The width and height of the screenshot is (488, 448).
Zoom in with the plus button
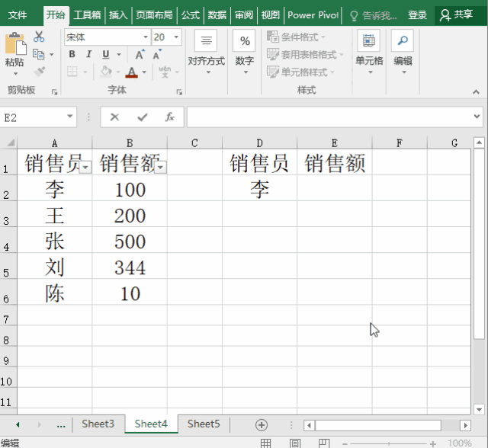[433, 443]
